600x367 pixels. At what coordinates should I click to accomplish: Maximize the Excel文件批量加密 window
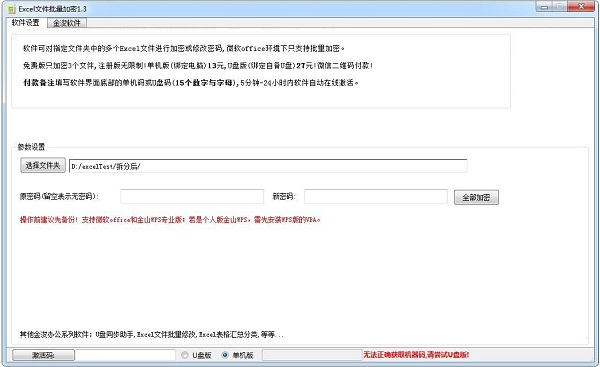(x=560, y=7)
